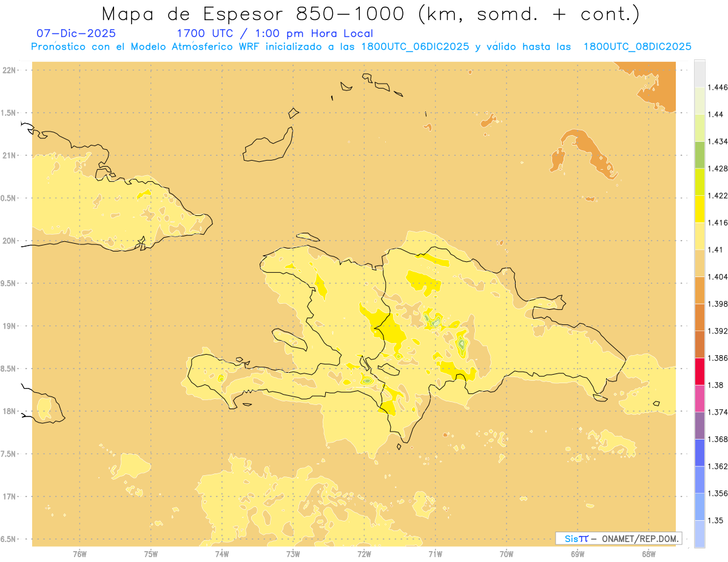This screenshot has width=728, height=562.
Task: Select the colorbar value '1.416'
Action: (x=717, y=222)
